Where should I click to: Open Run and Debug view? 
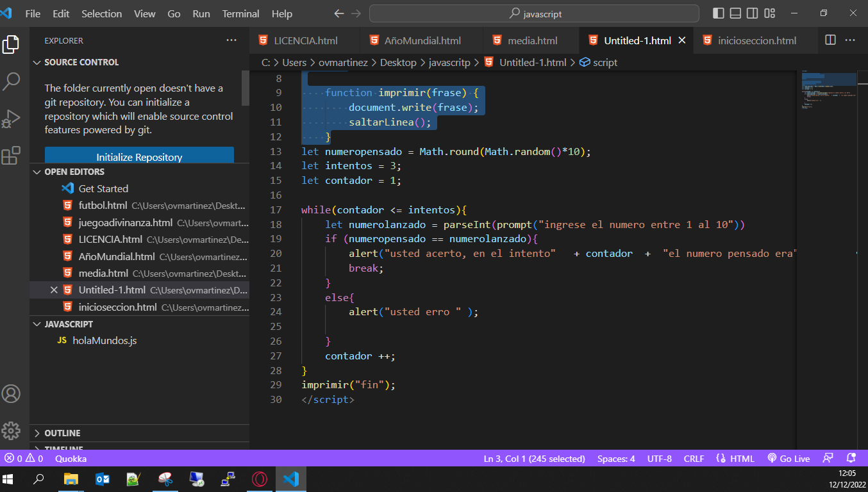click(x=11, y=119)
